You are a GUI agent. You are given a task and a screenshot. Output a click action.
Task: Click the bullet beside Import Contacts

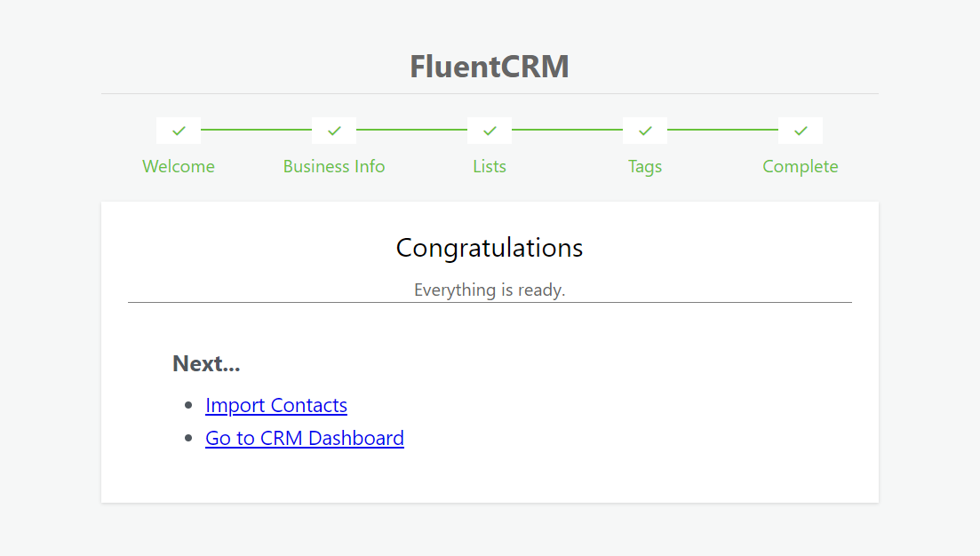[x=187, y=405]
